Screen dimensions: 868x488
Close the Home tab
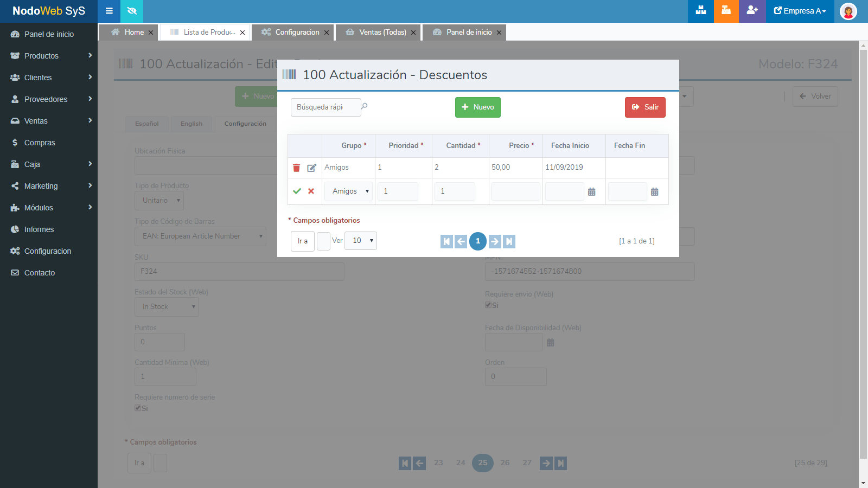pyautogui.click(x=151, y=33)
